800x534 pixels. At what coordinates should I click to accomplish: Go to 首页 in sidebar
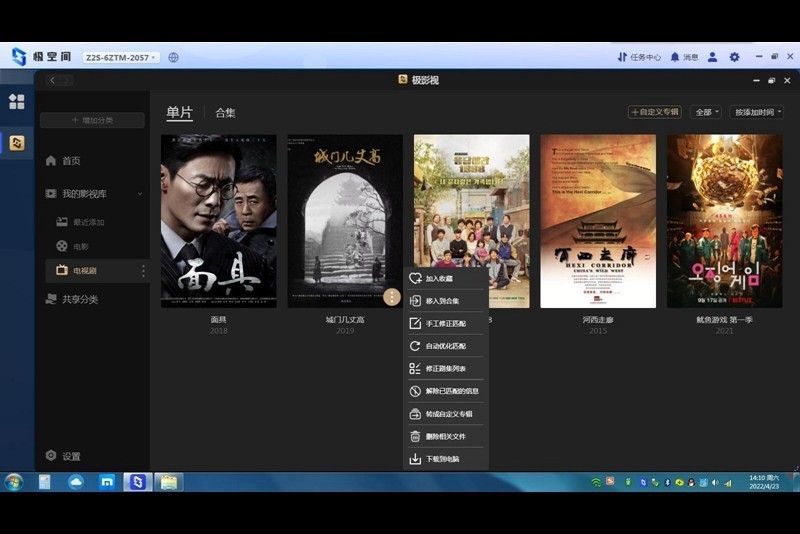pos(63,161)
